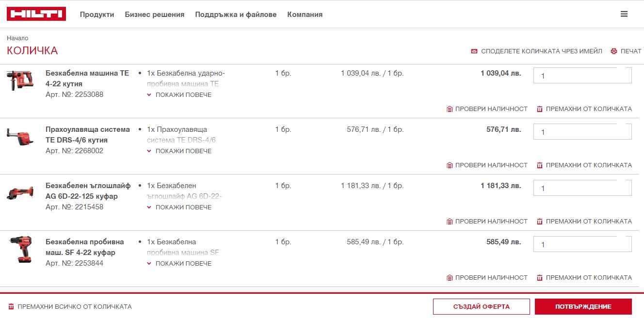Open Безкабелен ъглошлайф AG 6D-22-125 куфар title
The image size is (644, 318).
88,191
